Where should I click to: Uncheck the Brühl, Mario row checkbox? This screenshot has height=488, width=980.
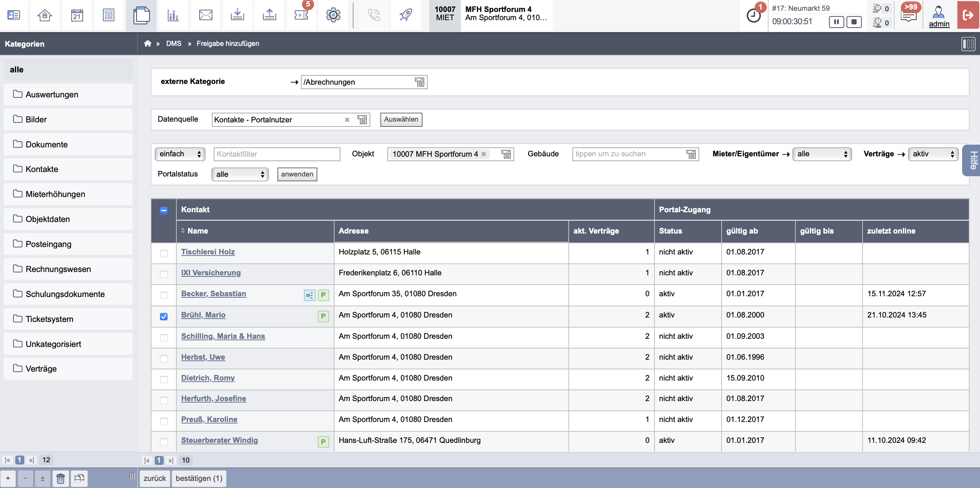coord(164,317)
